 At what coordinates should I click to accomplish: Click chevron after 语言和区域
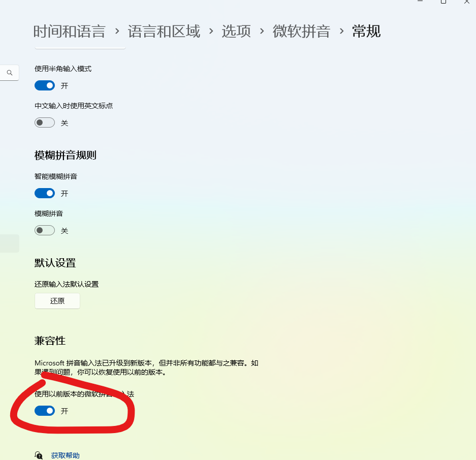coord(211,31)
